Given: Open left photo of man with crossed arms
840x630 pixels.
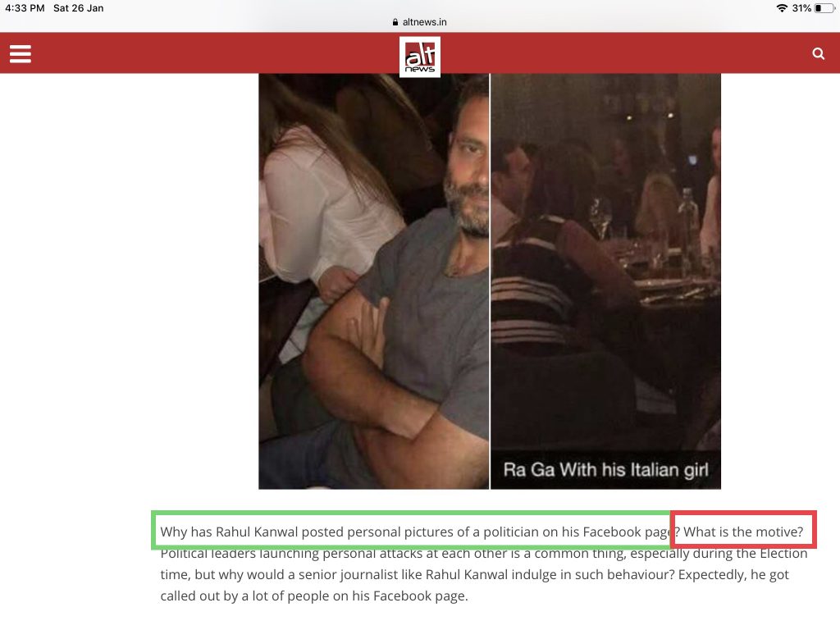Looking at the screenshot, I should pos(374,281).
